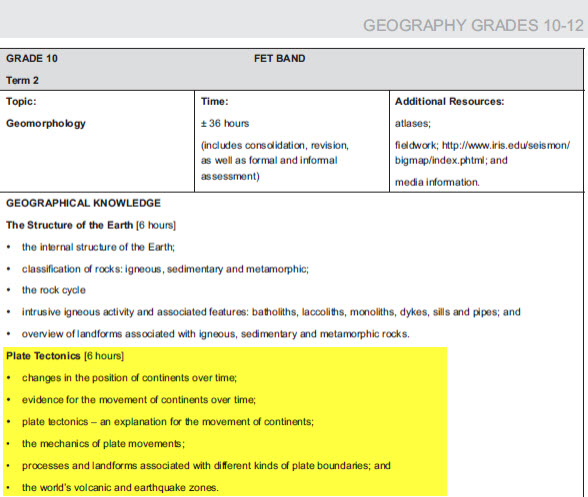Screen dimensions: 588x497
Task: Click the ± 36 hours time entry
Action: (x=225, y=123)
